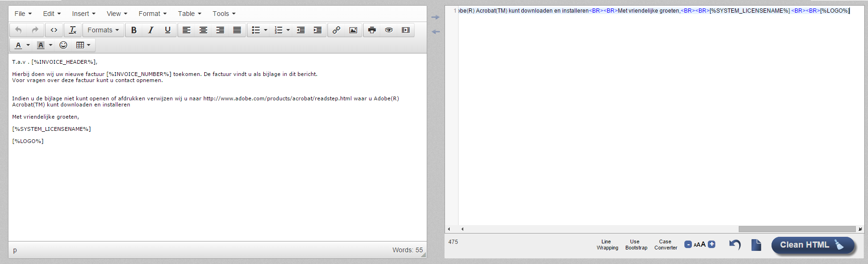The height and width of the screenshot is (264, 868).
Task: Open the Case Converter option
Action: point(666,245)
